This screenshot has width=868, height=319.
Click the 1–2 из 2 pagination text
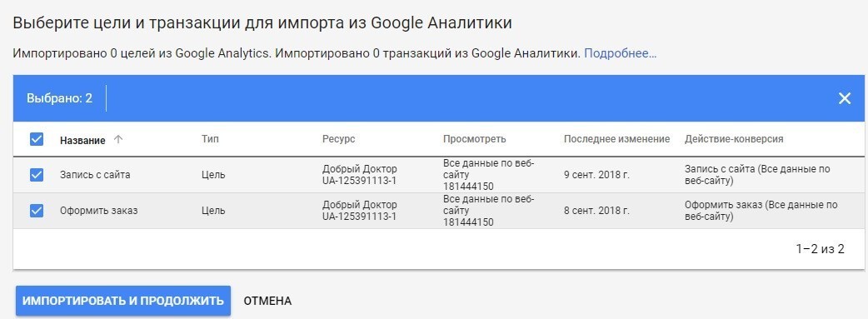point(821,249)
